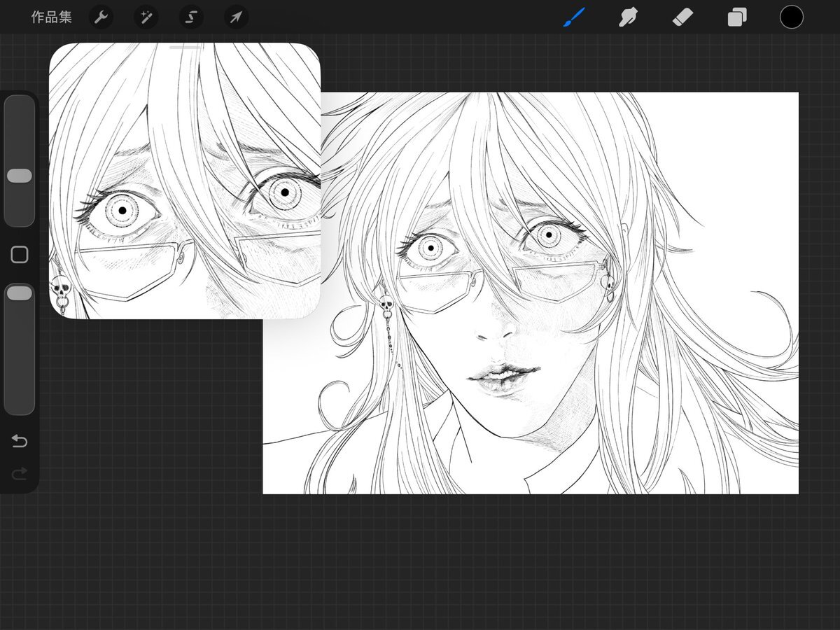Open the 作品集 gallery
840x630 pixels.
[51, 17]
